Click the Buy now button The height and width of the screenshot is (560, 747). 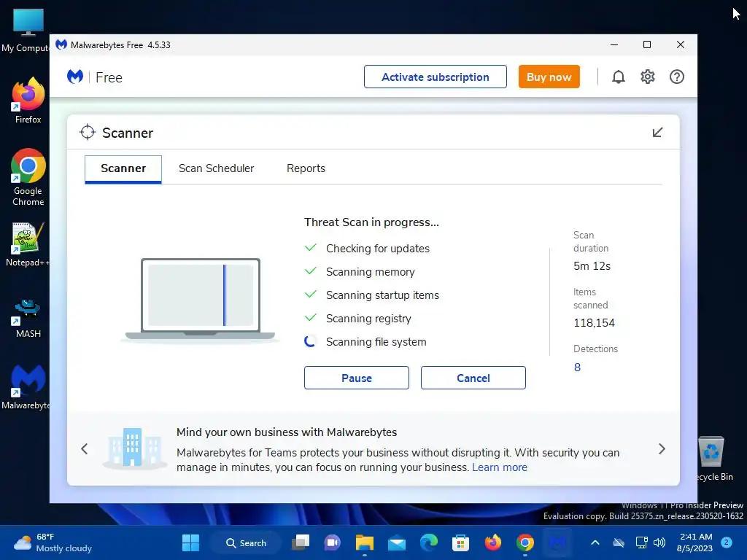(549, 77)
